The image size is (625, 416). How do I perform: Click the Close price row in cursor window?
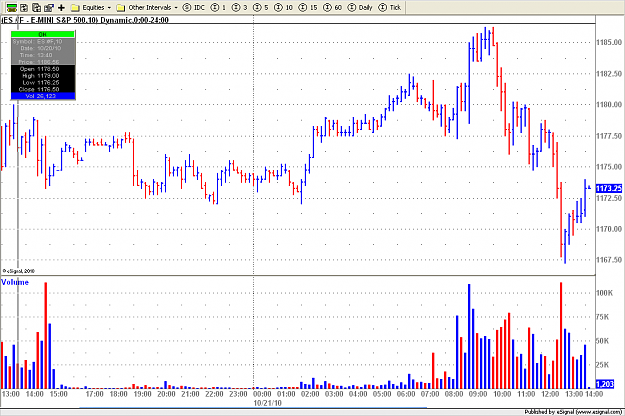[x=43, y=89]
